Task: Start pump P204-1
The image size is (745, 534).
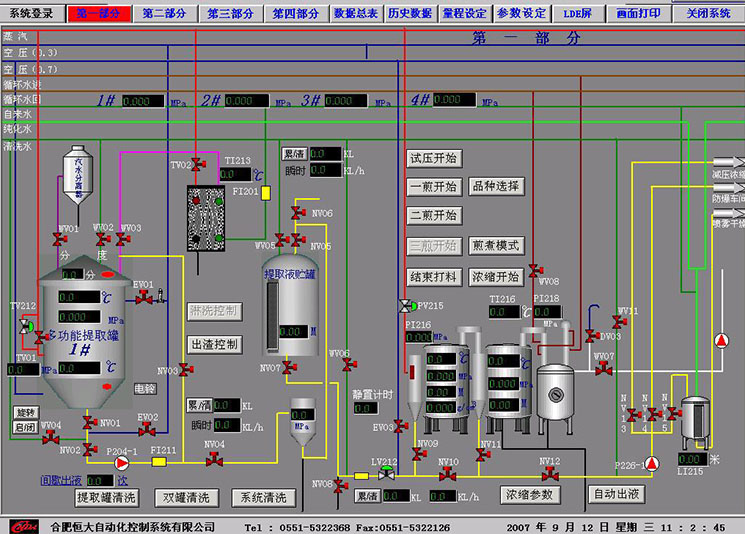Action: (x=122, y=462)
